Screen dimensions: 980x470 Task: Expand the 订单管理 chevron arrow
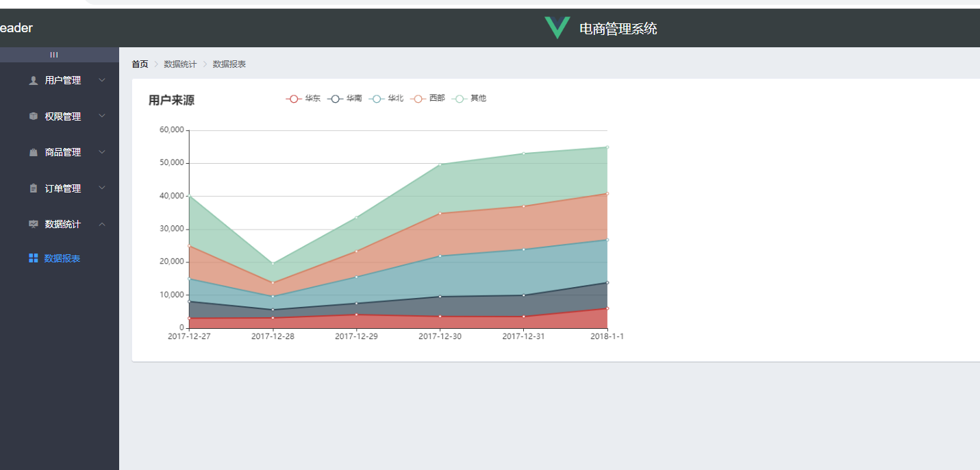pos(102,188)
